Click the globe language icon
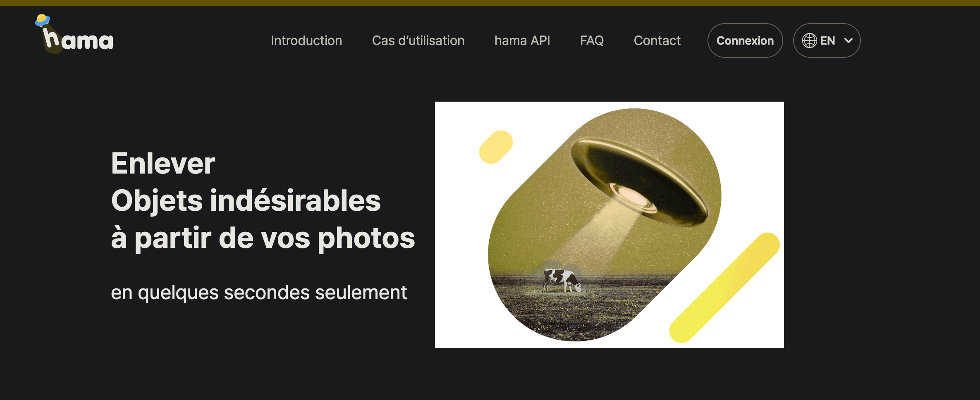This screenshot has height=400, width=980. tap(809, 40)
